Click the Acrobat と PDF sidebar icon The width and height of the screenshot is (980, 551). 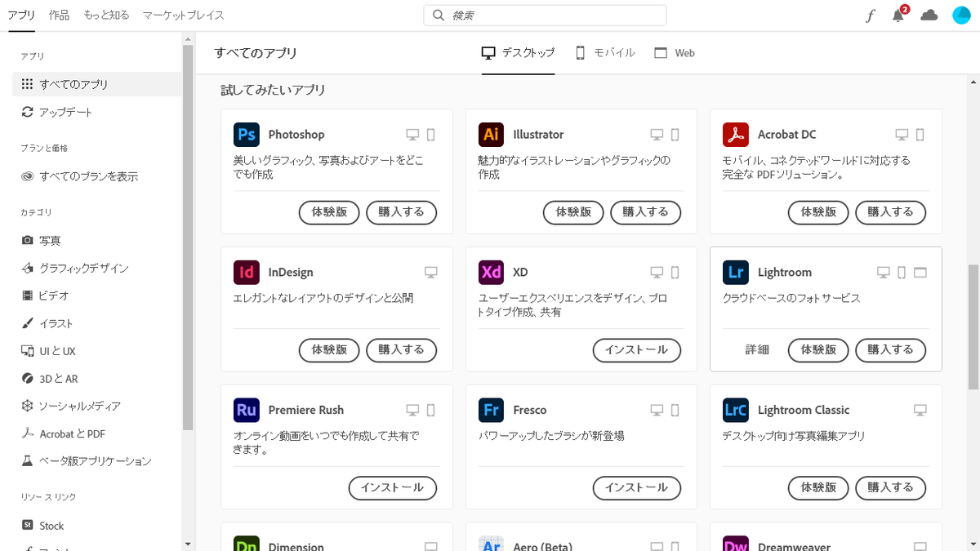coord(28,433)
